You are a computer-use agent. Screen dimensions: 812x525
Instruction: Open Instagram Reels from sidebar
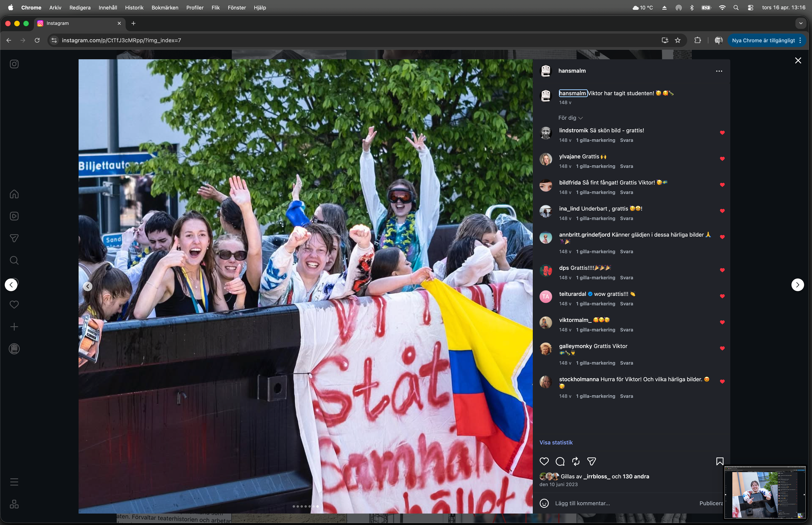coord(14,216)
